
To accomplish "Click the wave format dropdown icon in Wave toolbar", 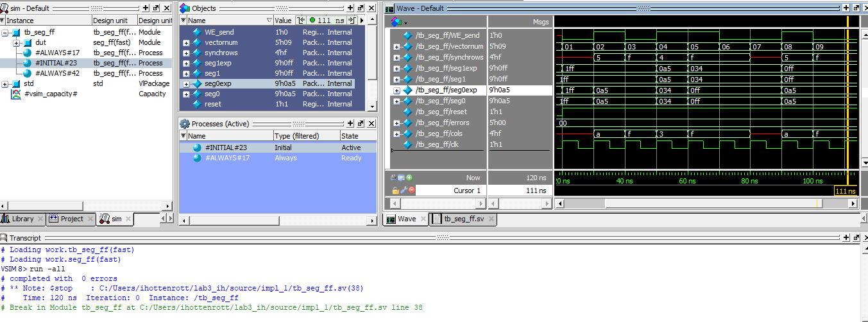I will tap(400, 22).
